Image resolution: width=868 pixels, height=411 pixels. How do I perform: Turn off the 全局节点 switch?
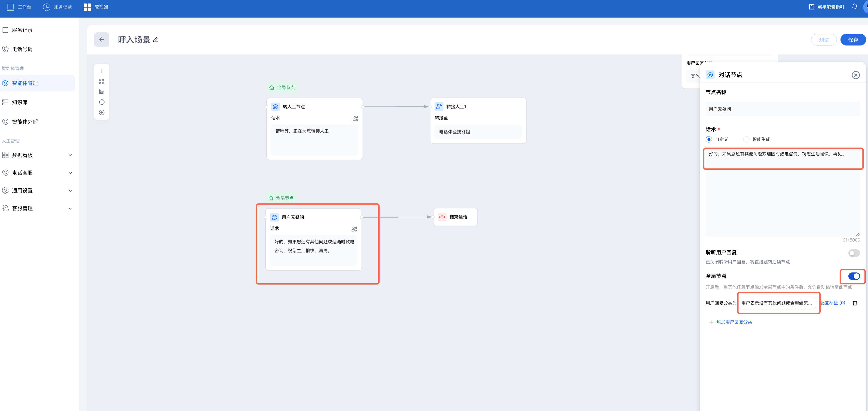854,276
